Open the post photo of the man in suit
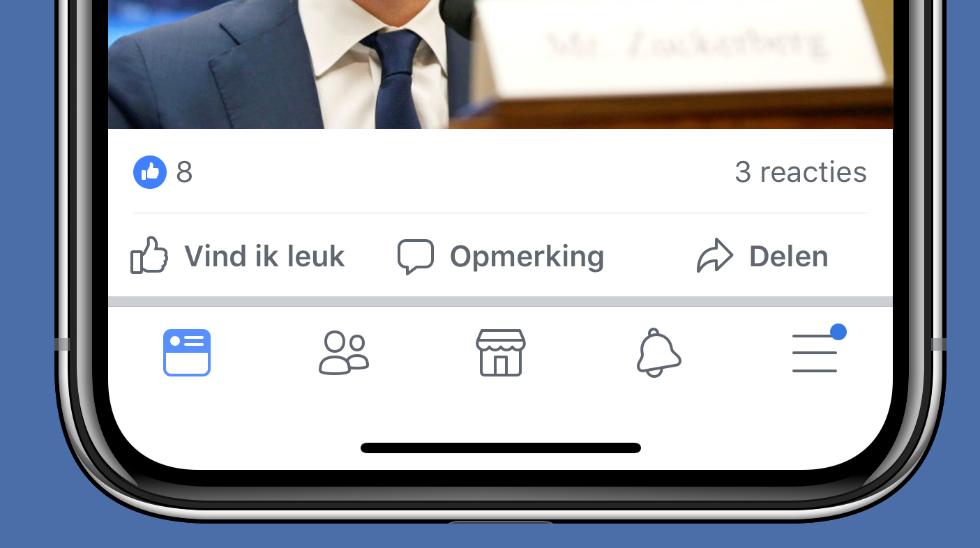Viewport: 980px width, 548px height. 501,64
